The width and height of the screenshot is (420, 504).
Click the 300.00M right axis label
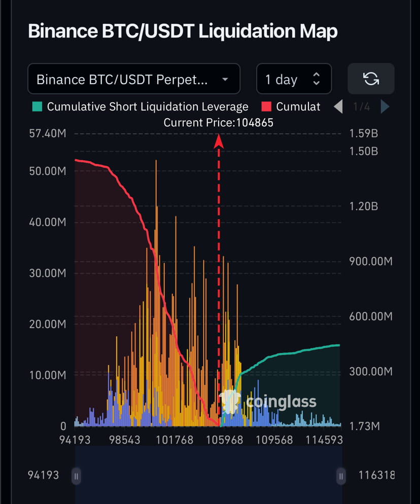click(x=371, y=371)
